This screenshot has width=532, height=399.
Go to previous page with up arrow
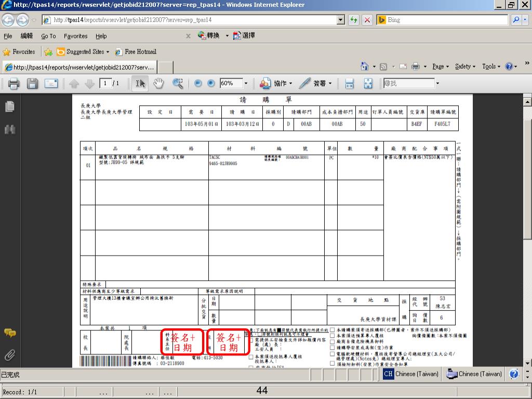coord(74,84)
